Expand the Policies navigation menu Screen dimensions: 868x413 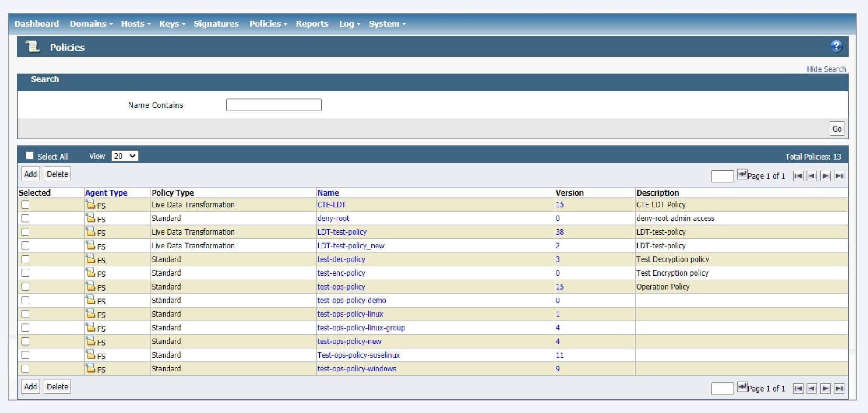coord(268,24)
